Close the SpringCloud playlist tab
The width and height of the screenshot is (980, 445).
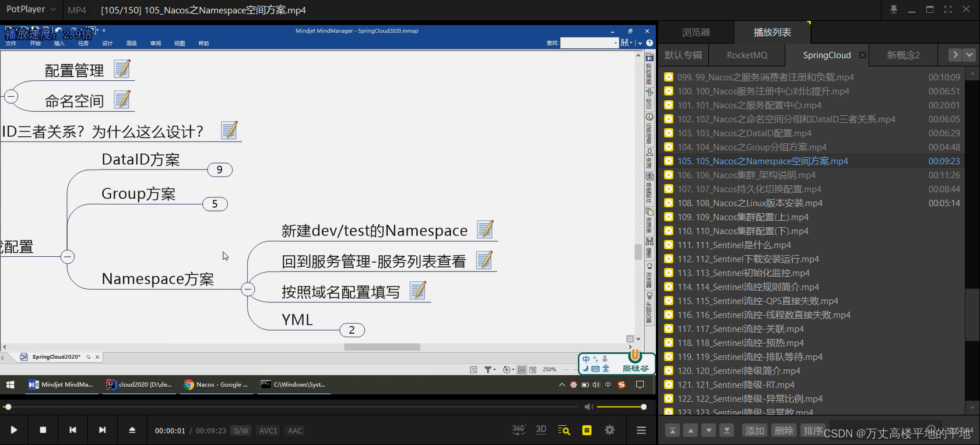(863, 55)
